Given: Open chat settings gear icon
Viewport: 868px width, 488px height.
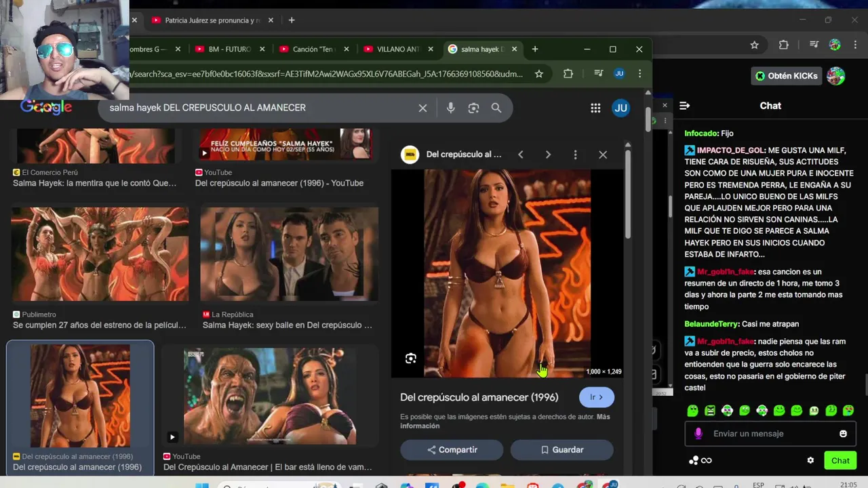Looking at the screenshot, I should click(x=810, y=460).
